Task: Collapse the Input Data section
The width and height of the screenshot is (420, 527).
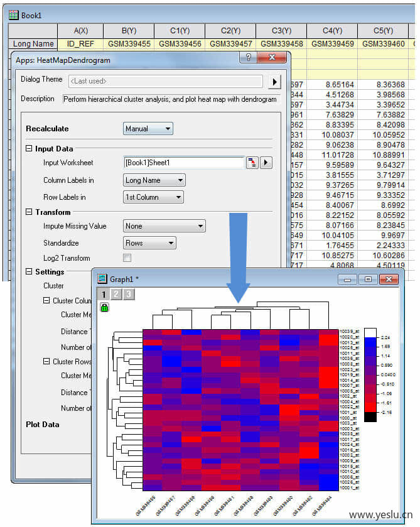Action: 30,149
